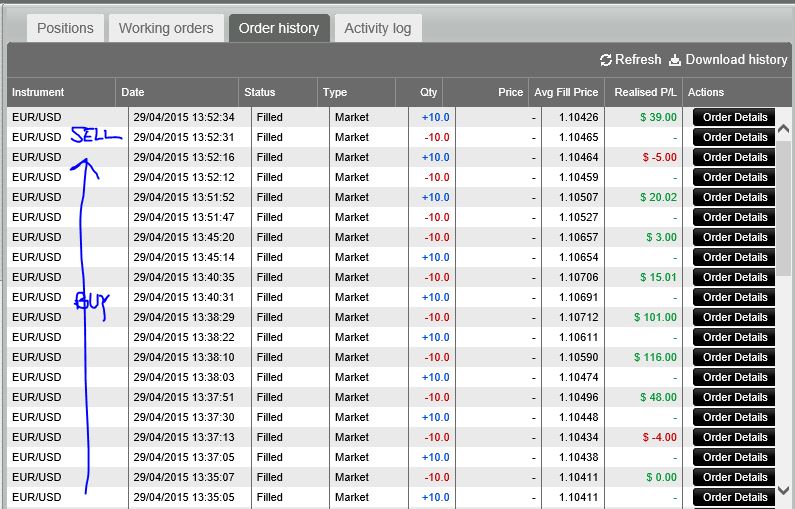The image size is (795, 509).
Task: Click date cell 29/04/2015 13:35:05
Action: [x=184, y=497]
